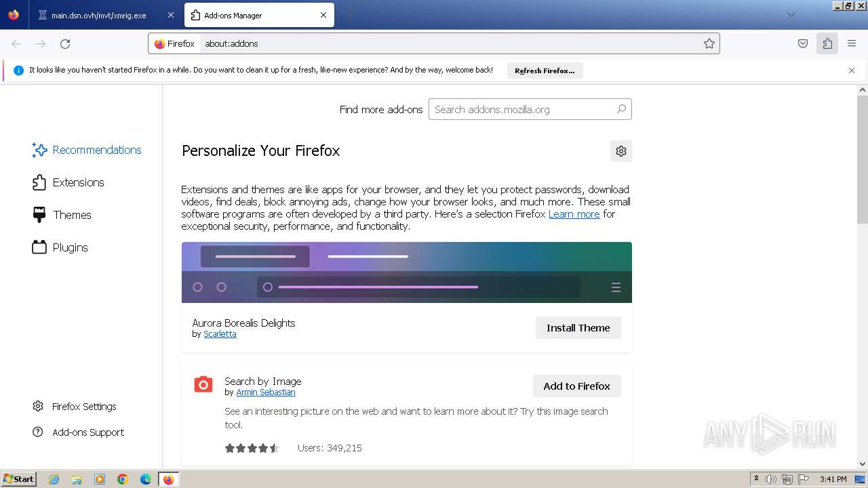This screenshot has width=868, height=488.
Task: Click the scrollbar down arrow
Action: pos(863,464)
